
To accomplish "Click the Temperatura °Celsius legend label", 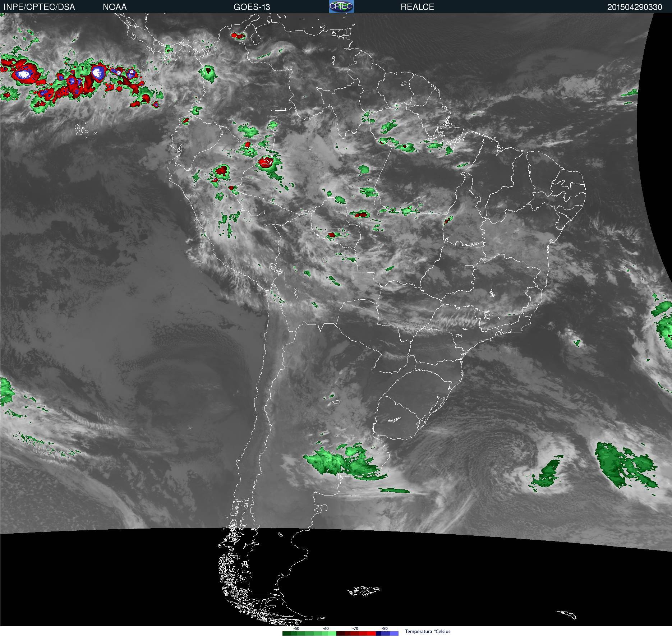I will coord(428,631).
